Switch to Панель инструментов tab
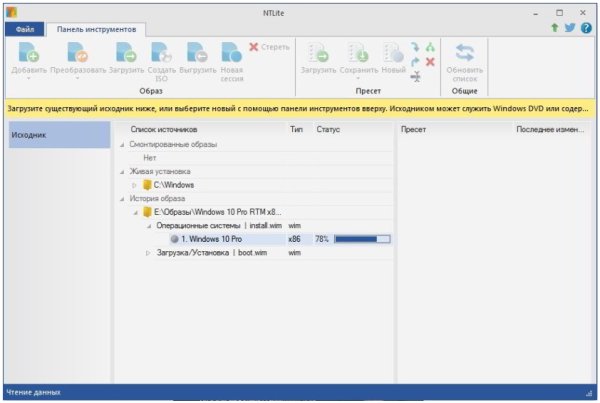The width and height of the screenshot is (600, 403). tap(96, 29)
